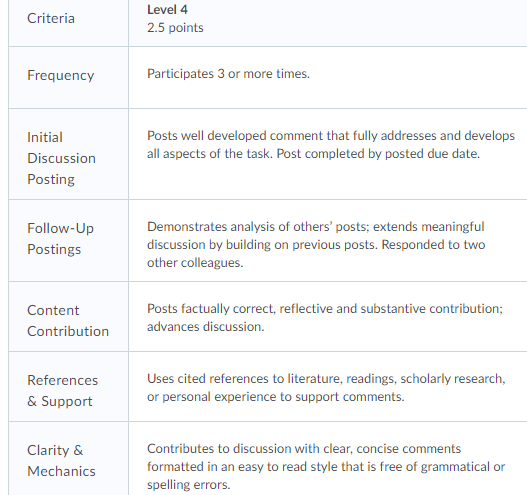The width and height of the screenshot is (527, 495).
Task: Click 'Demonstrates analysis of others' posts' cell
Action: 316,244
